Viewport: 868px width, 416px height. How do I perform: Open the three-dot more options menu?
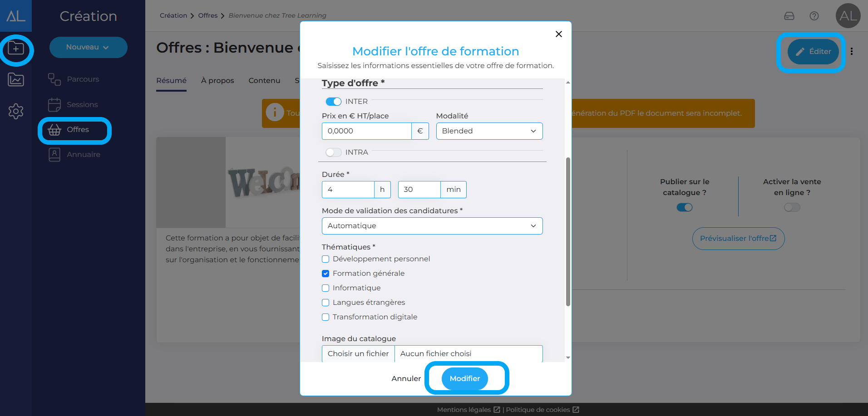click(x=852, y=51)
